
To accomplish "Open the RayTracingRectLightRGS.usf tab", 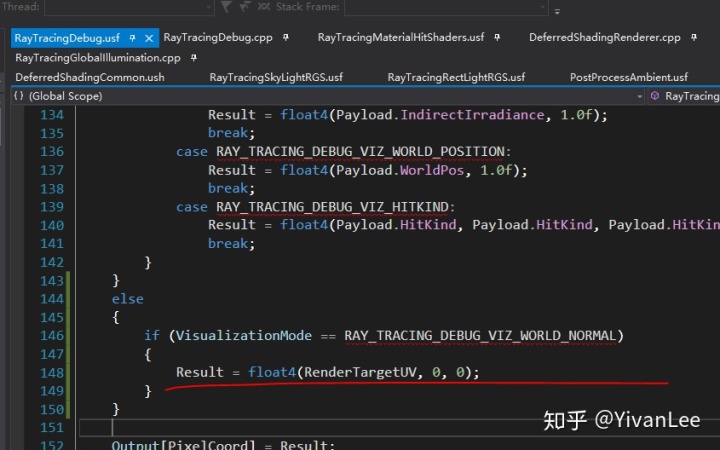I will point(456,77).
